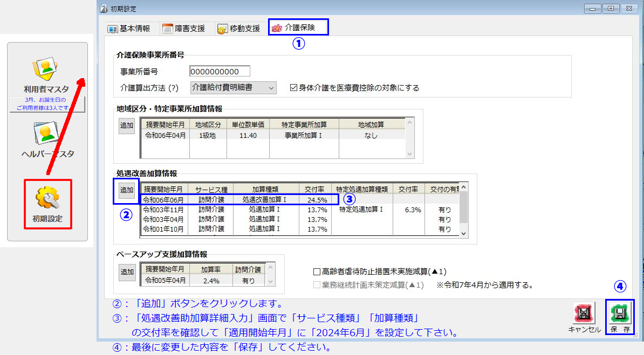Switch to the 基本情報 tab
Screen dimensions: 644x355
click(128, 29)
